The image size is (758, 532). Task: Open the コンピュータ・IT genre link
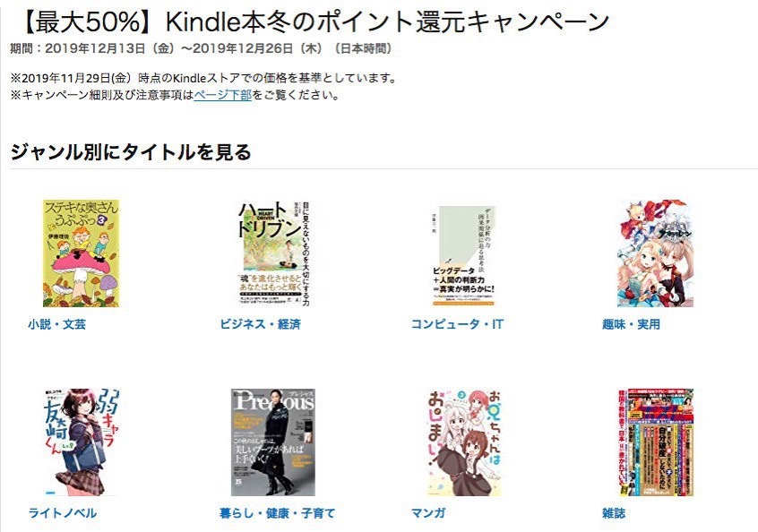[x=457, y=324]
